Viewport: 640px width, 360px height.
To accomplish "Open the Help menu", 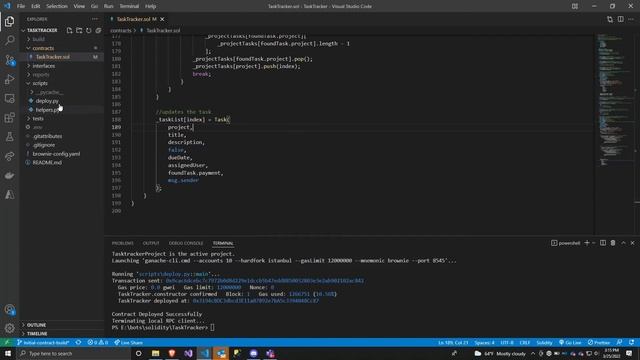I will (151, 6).
